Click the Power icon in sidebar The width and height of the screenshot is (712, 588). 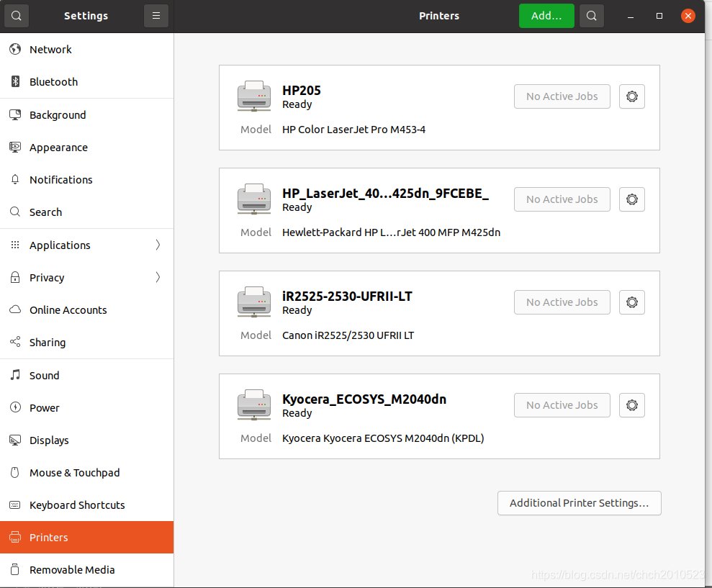15,407
